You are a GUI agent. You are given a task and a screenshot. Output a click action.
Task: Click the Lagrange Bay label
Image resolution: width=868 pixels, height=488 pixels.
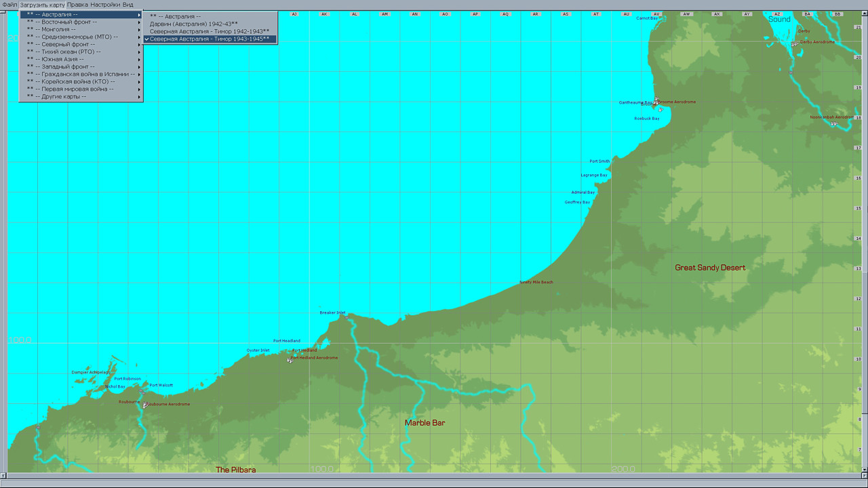point(594,175)
